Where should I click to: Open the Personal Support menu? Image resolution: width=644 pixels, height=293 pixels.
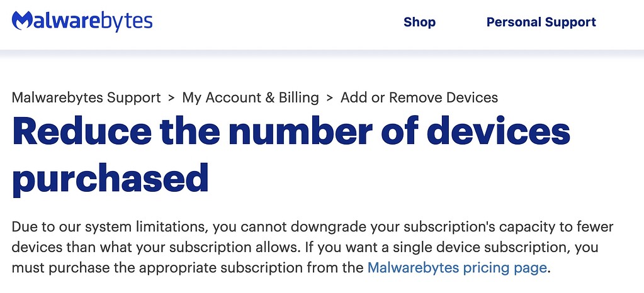[541, 22]
